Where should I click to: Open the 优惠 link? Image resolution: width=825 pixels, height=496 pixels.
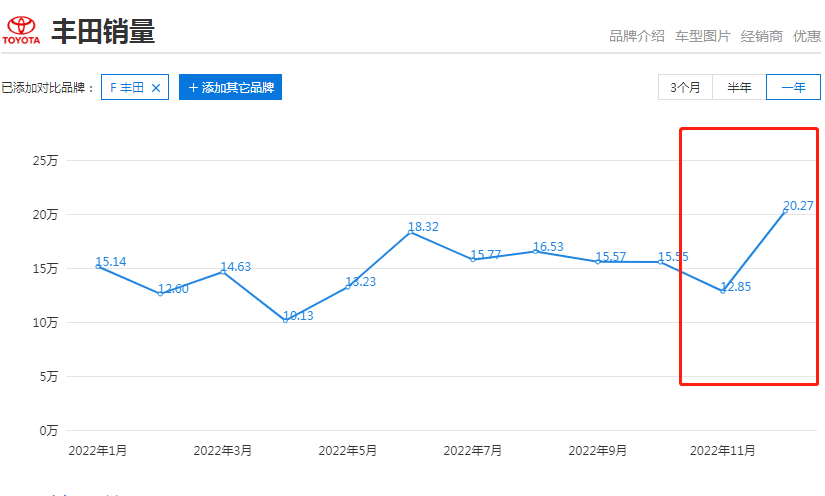tap(807, 36)
